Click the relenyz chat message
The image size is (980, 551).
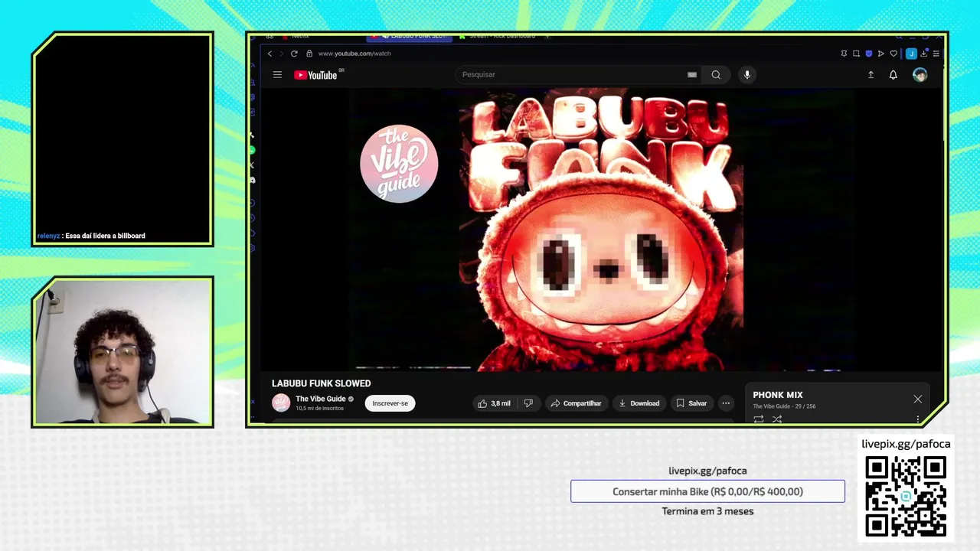(x=91, y=236)
